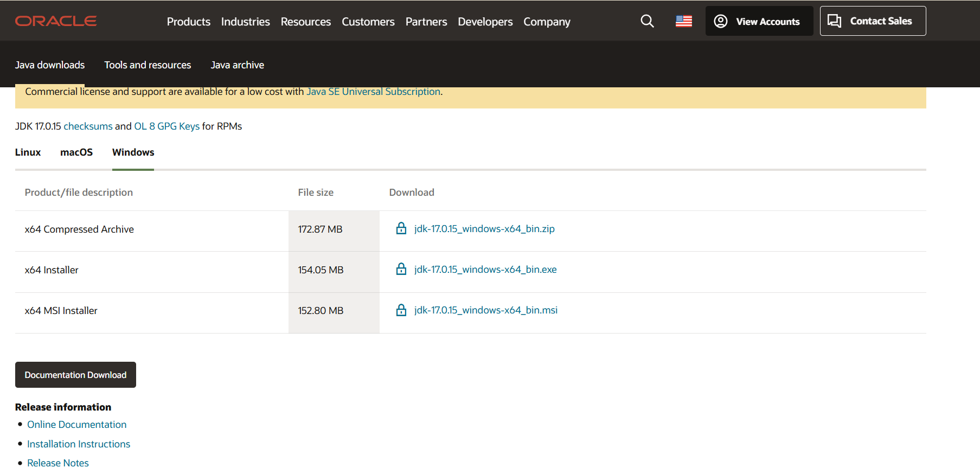The height and width of the screenshot is (474, 980).
Task: Click the lock icon beside the exe download
Action: [401, 269]
